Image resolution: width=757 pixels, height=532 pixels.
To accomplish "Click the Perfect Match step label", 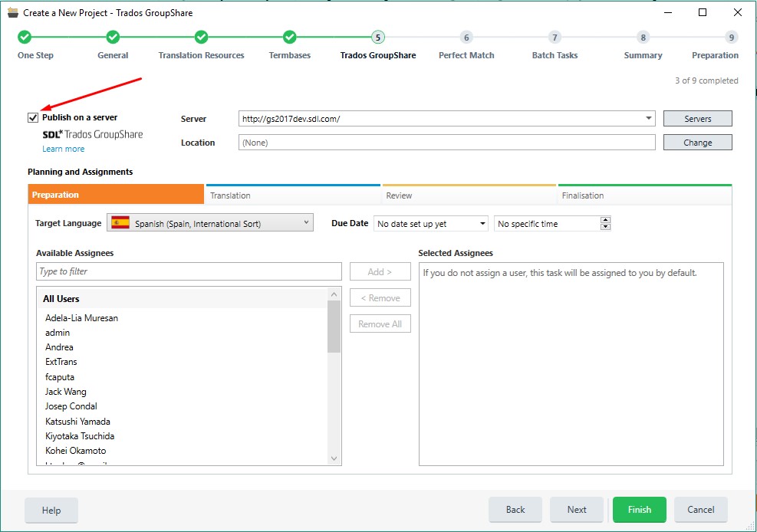I will [466, 55].
